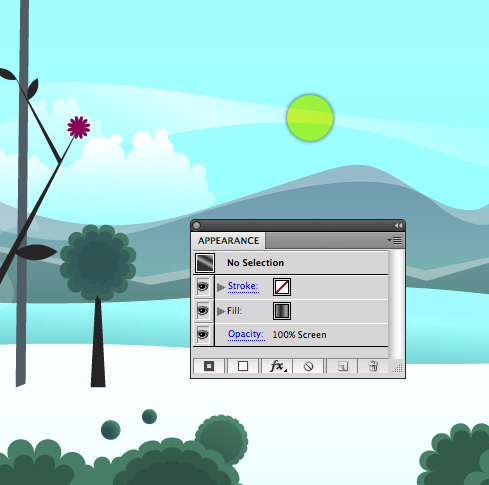489x485 pixels.
Task: Click the Duplicate Selected Item icon
Action: [x=343, y=366]
